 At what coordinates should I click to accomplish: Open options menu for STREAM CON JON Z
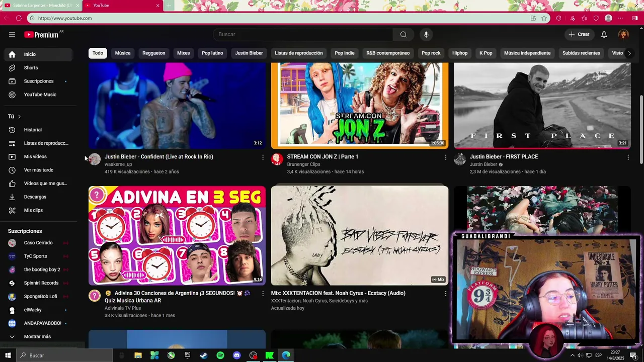(445, 157)
